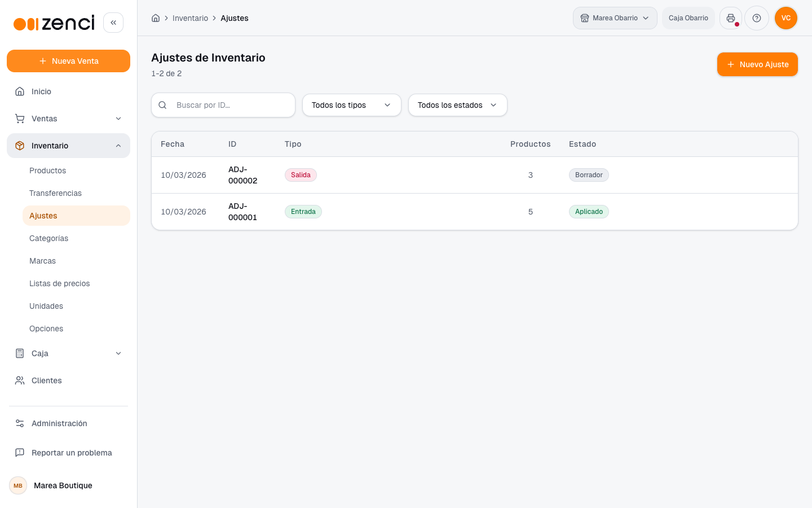
Task: Click the Inventario box icon in sidebar
Action: [x=20, y=146]
